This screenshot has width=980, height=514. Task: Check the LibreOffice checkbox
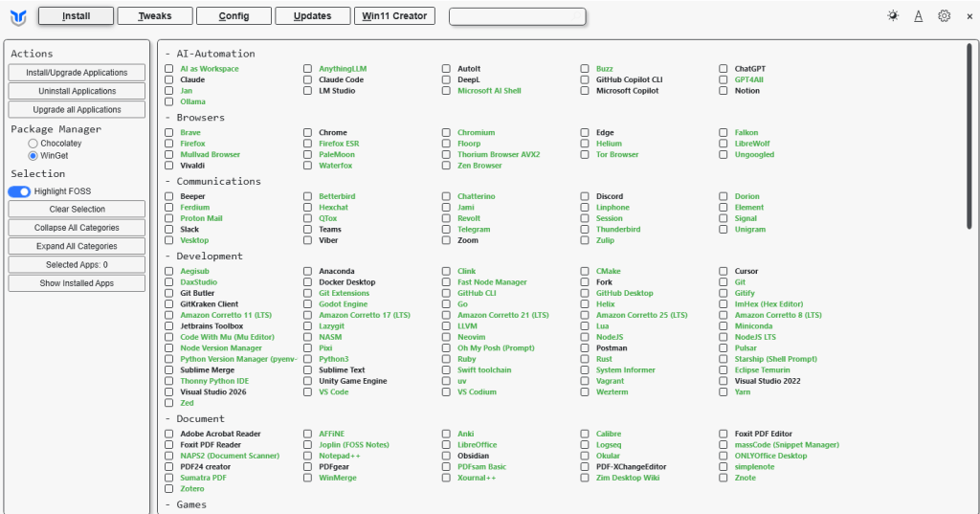[x=446, y=445]
